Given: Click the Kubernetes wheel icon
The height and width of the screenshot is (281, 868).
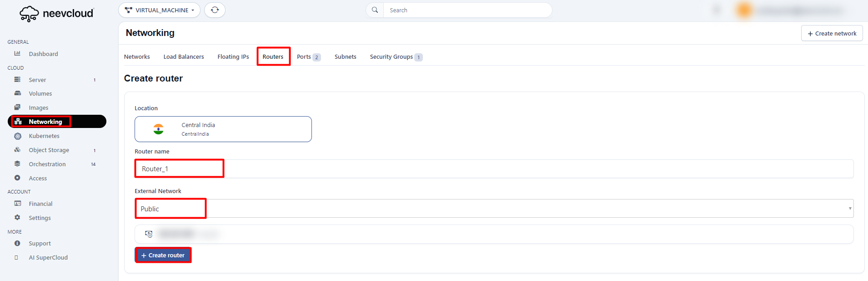Looking at the screenshot, I should [x=18, y=136].
